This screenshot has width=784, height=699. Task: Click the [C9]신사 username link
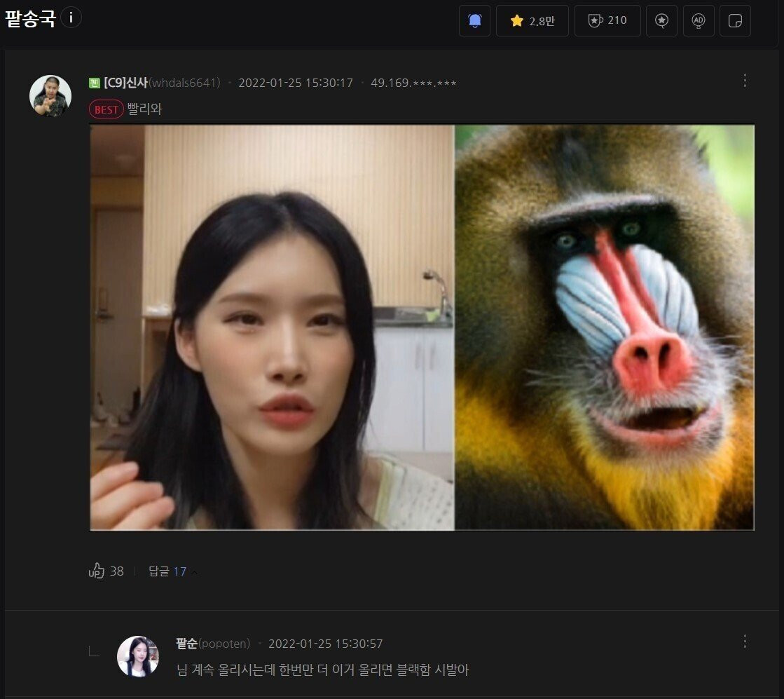coord(125,83)
